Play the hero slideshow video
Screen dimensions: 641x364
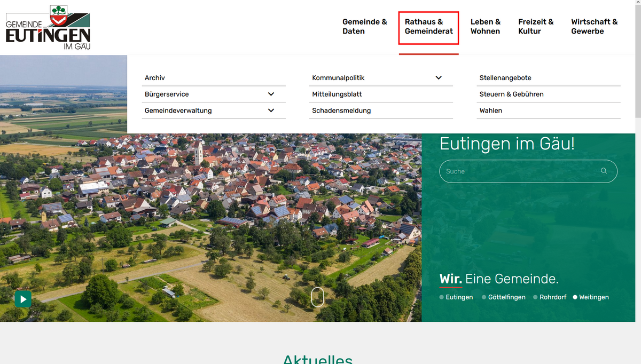click(23, 299)
